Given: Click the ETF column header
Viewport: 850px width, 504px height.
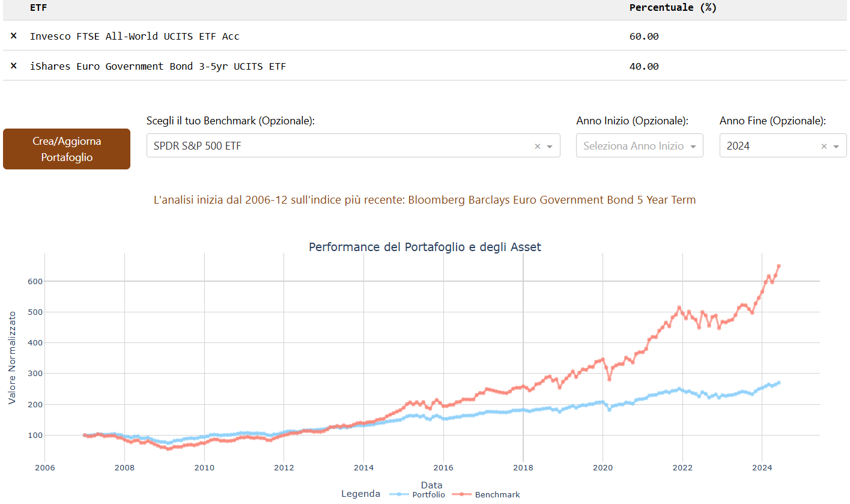Looking at the screenshot, I should (38, 8).
